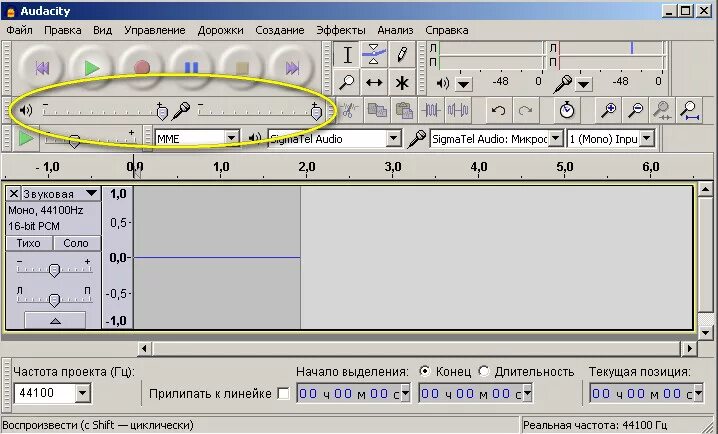Enable the Прилипать к линейке checkbox
This screenshot has width=718, height=434.
click(x=283, y=393)
